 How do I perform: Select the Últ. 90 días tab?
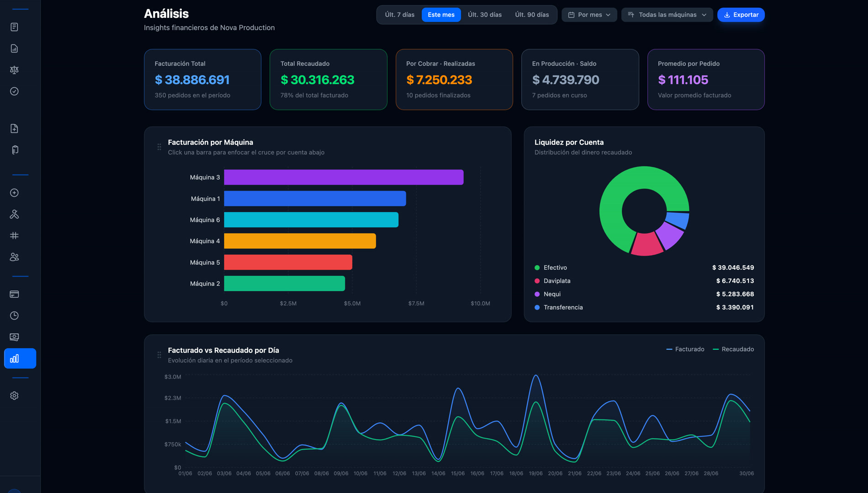pos(532,15)
